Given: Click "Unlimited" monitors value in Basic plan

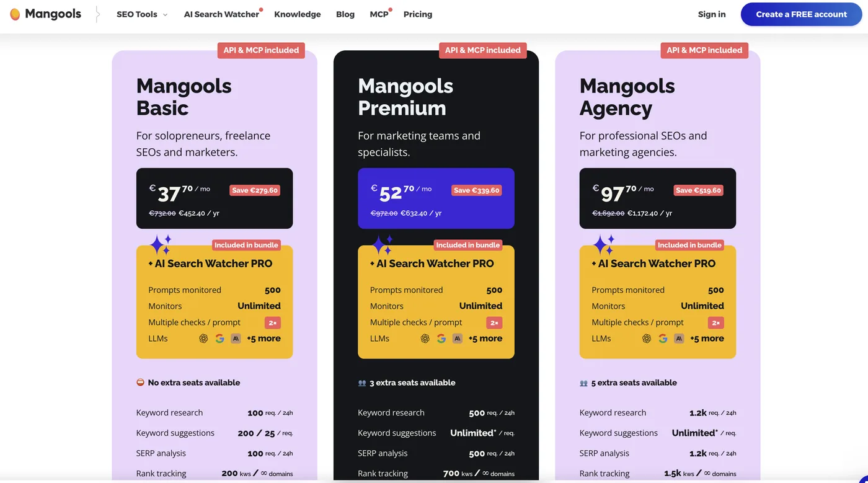Looking at the screenshot, I should pos(259,306).
